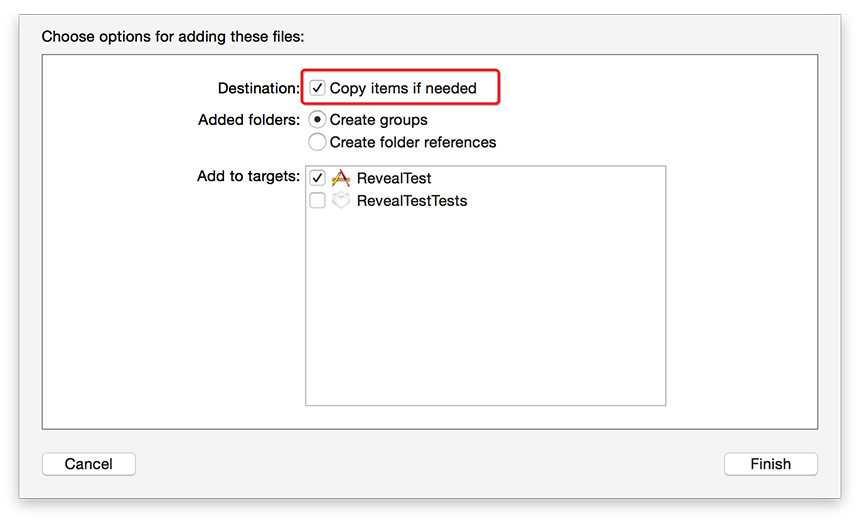Click the RevealTestTests test bundle icon
The image size is (860, 522).
point(341,200)
